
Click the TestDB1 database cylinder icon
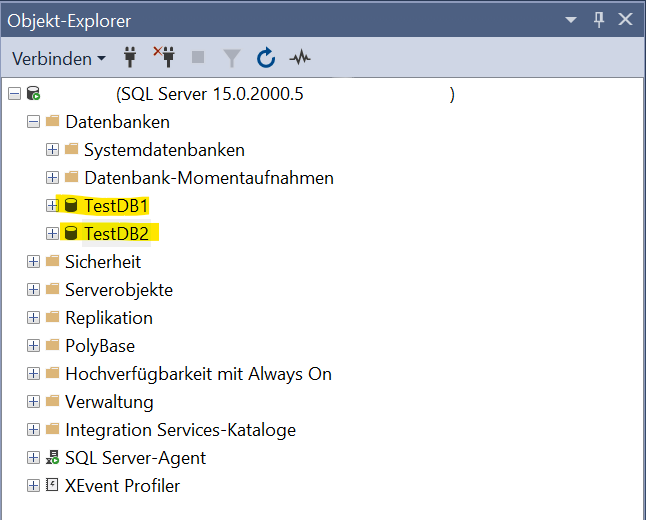click(x=71, y=206)
